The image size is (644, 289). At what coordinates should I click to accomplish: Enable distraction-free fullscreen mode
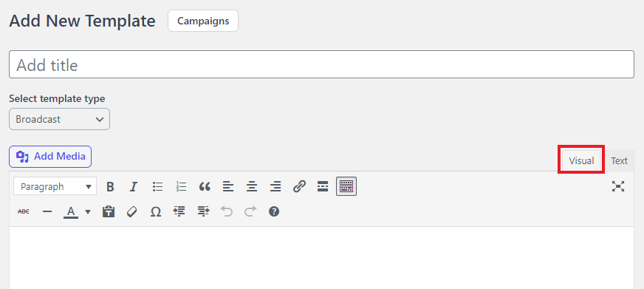pos(617,187)
